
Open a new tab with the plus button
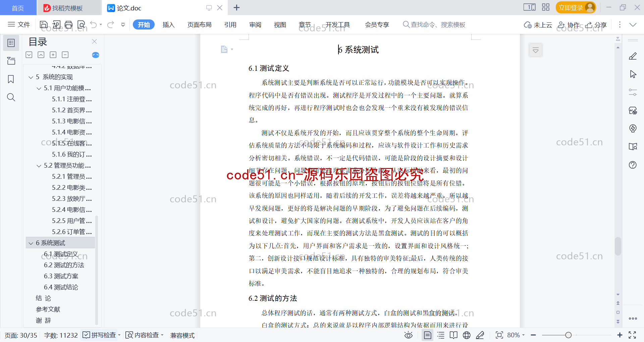pos(236,7)
